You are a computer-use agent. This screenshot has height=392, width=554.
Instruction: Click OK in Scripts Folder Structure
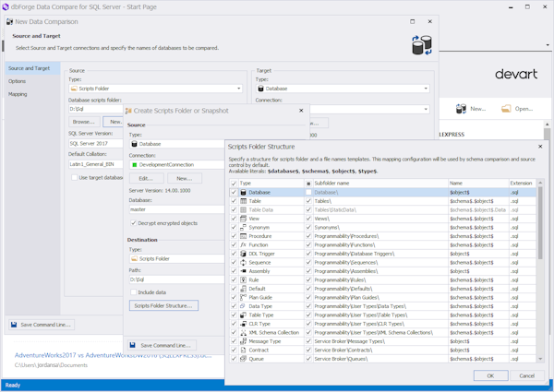491,375
